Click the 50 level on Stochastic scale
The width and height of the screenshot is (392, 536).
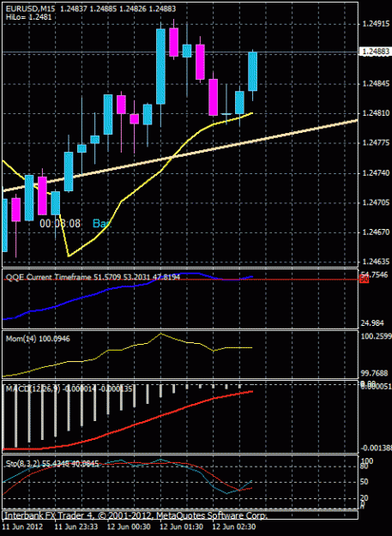point(365,482)
